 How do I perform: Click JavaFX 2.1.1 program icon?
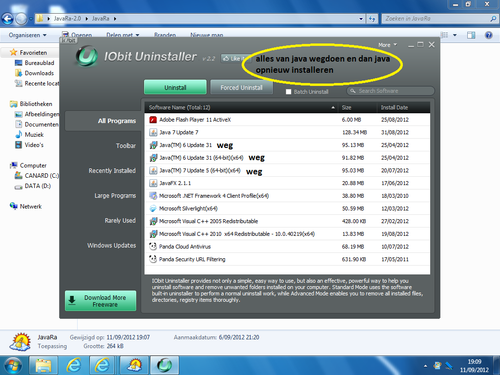point(153,183)
